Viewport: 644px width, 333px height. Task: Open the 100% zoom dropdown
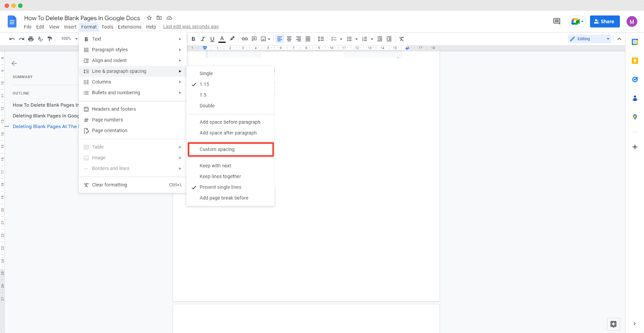(69, 39)
